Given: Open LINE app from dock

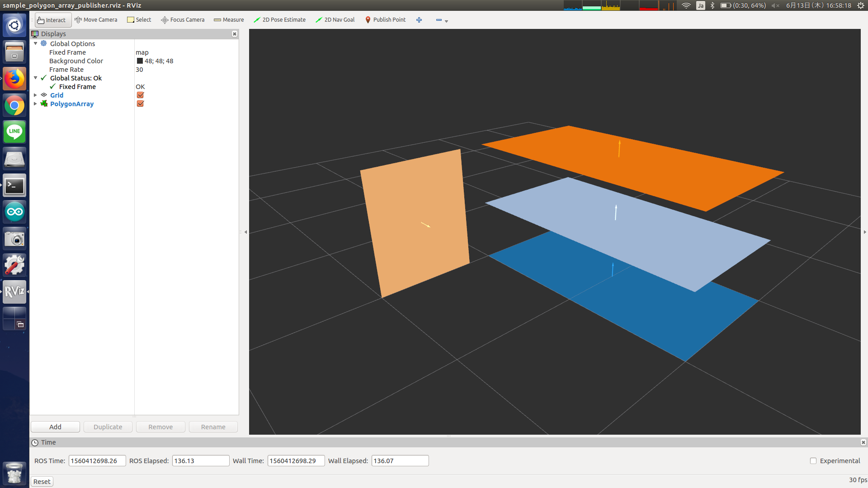Looking at the screenshot, I should point(14,132).
